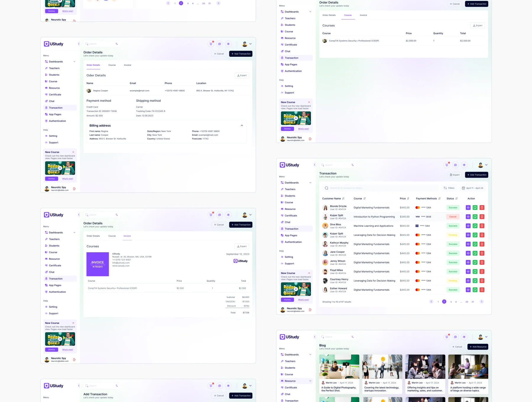Edit the Blonde Drizzle transaction row

[x=475, y=208]
